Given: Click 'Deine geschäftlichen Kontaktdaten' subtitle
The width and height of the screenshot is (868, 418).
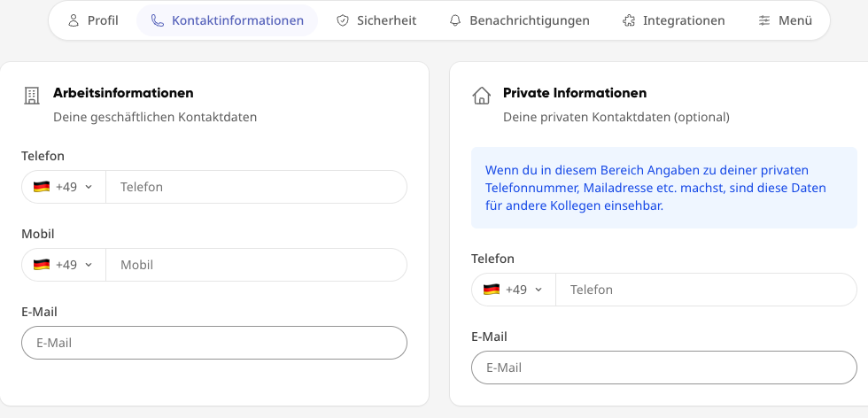Looking at the screenshot, I should point(155,118).
